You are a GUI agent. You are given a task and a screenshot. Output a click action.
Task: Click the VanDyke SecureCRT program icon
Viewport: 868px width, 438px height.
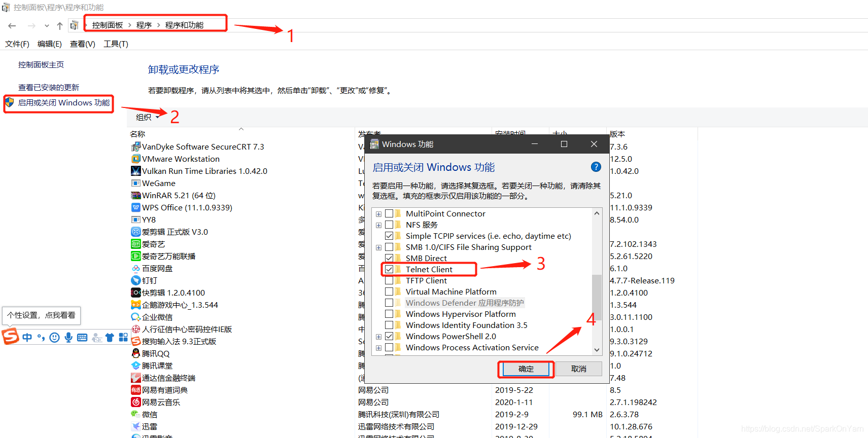(x=135, y=147)
